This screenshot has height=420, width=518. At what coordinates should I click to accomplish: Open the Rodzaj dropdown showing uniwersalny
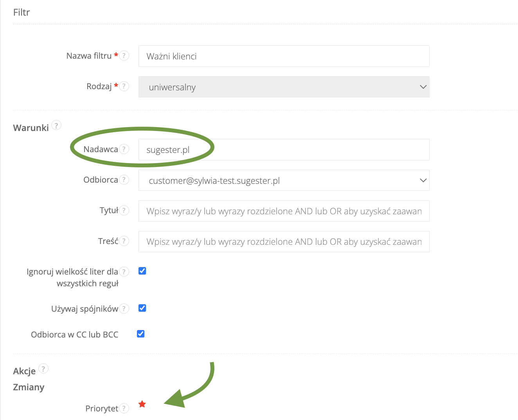pos(284,87)
